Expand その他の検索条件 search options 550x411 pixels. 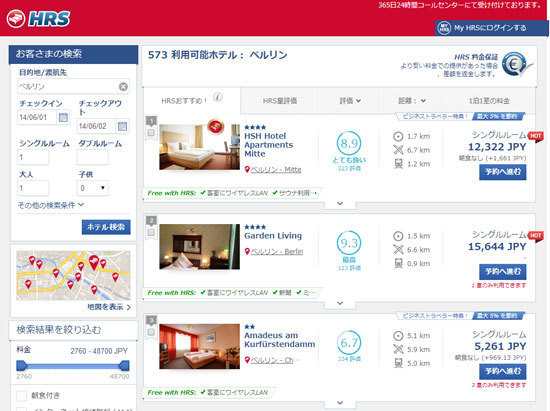[x=51, y=205]
